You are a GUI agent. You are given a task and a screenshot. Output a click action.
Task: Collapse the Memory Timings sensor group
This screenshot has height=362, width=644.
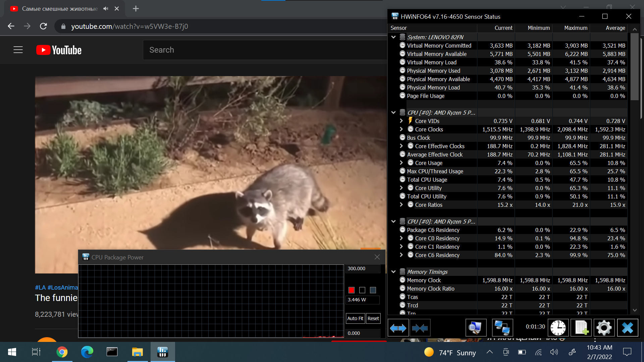(393, 272)
